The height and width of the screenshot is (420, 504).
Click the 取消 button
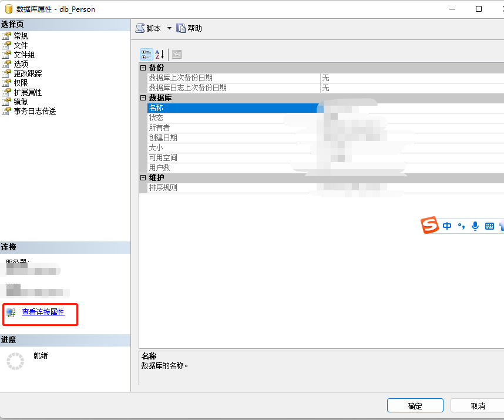click(x=478, y=405)
